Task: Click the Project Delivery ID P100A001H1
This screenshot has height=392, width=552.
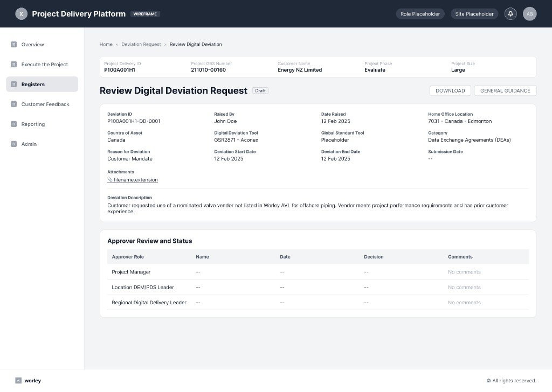Action: pos(120,70)
